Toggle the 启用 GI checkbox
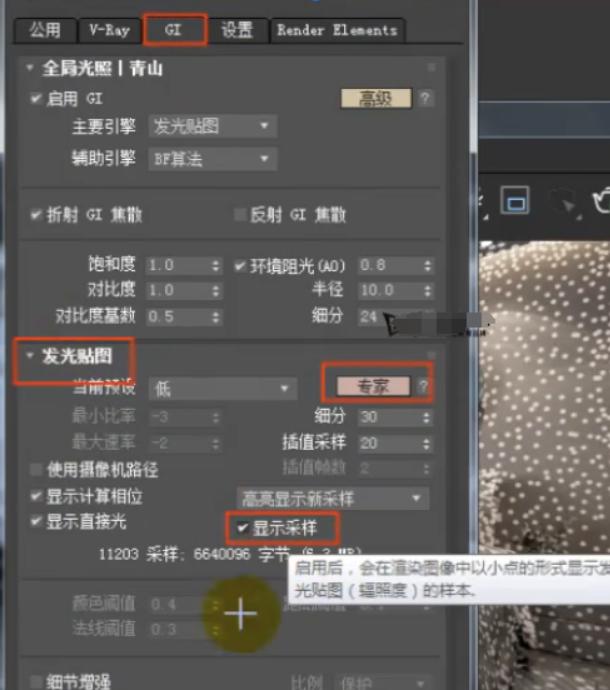The image size is (610, 690). click(37, 99)
